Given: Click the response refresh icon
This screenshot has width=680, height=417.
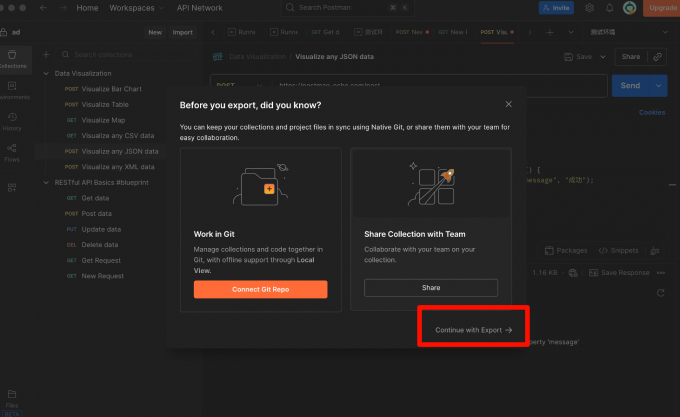Looking at the screenshot, I should [660, 293].
